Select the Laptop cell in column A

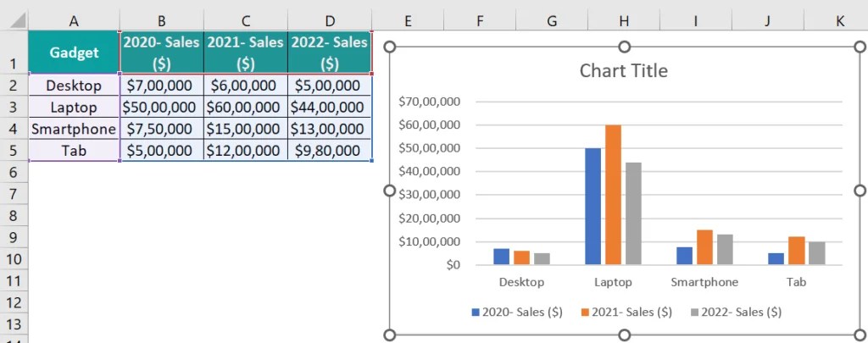74,107
